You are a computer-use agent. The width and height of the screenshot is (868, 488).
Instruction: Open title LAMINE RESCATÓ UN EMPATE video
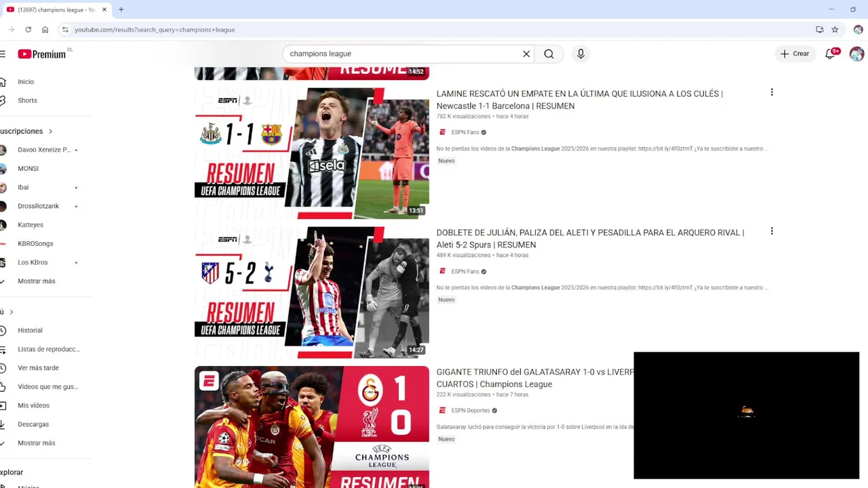click(580, 100)
